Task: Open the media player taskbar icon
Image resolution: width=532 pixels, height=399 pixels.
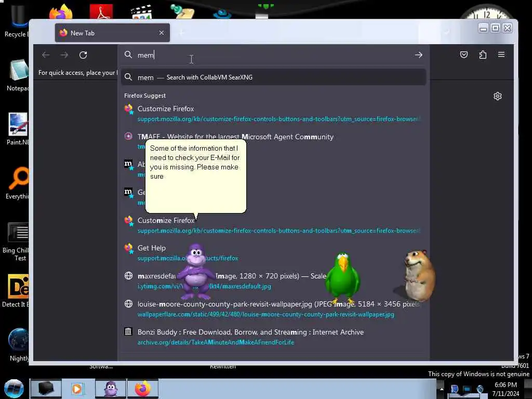Action: point(77,389)
